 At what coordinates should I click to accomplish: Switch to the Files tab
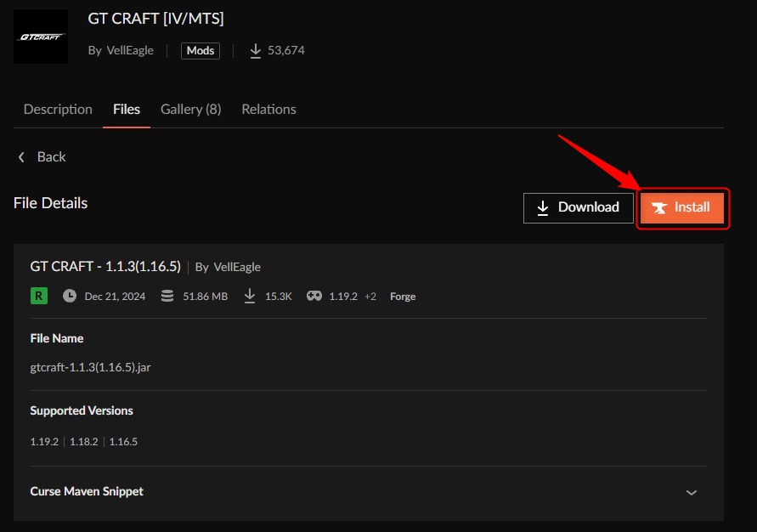[x=127, y=109]
